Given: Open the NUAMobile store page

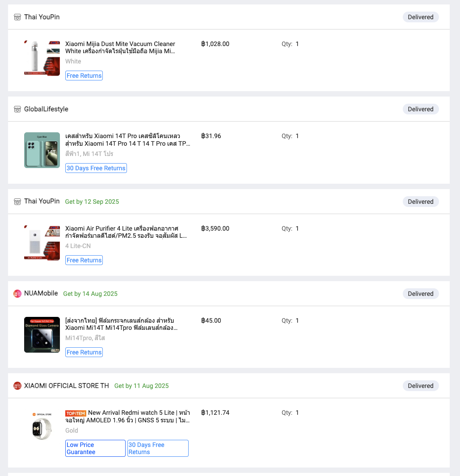Looking at the screenshot, I should [41, 294].
